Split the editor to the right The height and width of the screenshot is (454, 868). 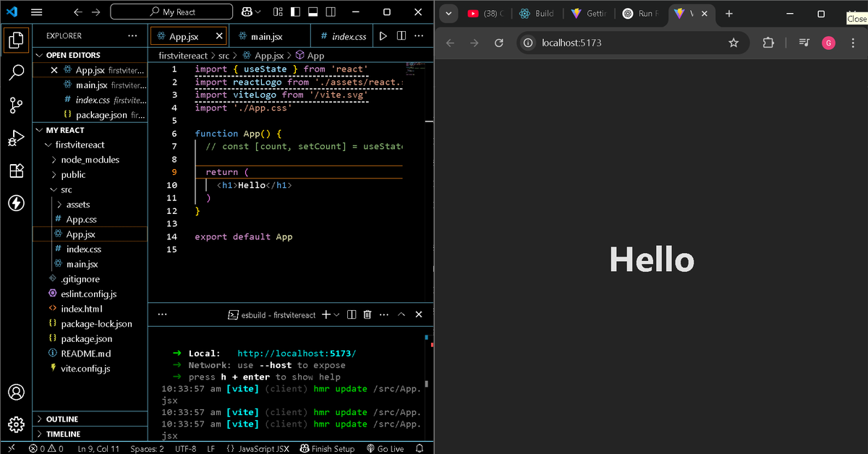[401, 36]
